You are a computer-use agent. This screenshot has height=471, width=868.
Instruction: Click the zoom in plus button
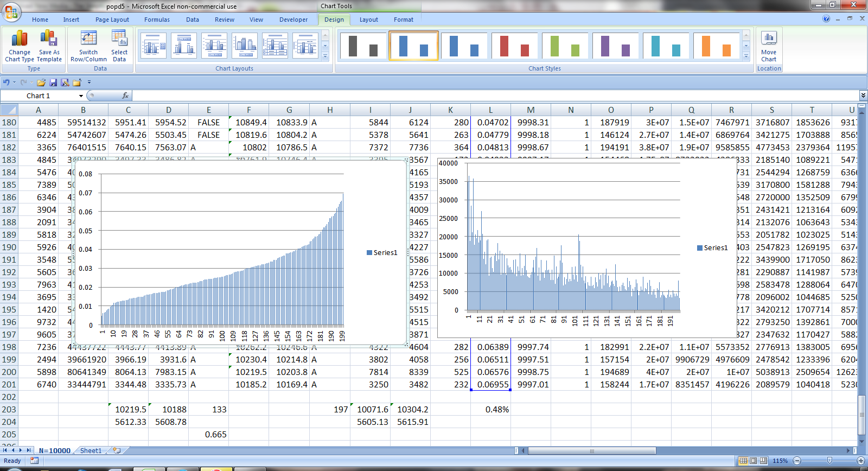[860, 461]
